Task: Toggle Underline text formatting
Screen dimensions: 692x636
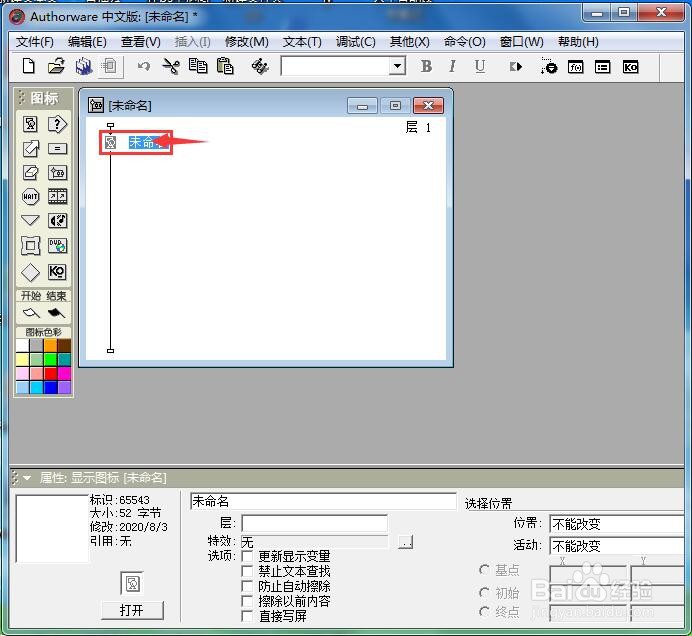Action: (x=480, y=67)
